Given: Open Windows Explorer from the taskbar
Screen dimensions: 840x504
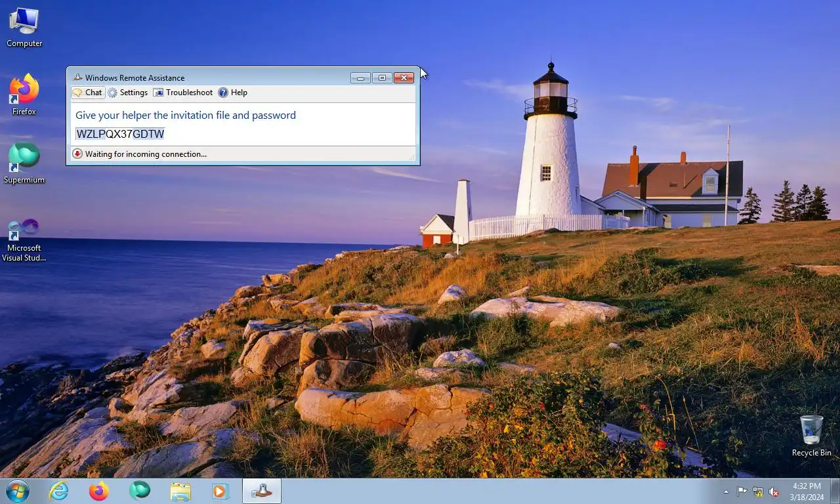Looking at the screenshot, I should pos(180,491).
